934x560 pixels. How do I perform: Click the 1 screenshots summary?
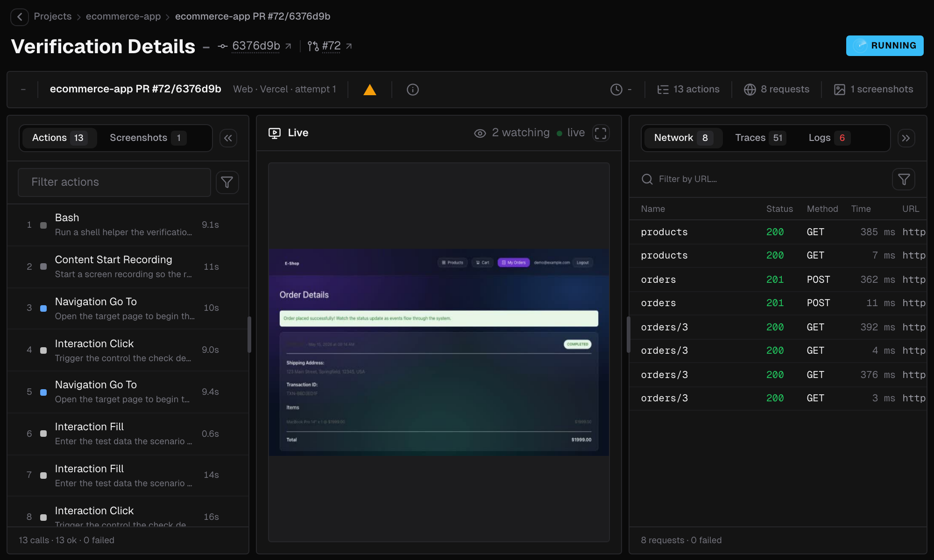(873, 89)
